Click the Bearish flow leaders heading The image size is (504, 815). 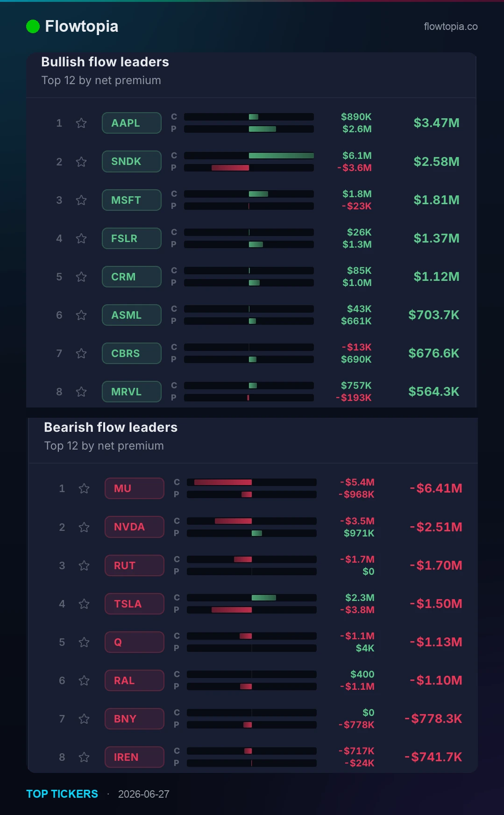[x=111, y=428]
